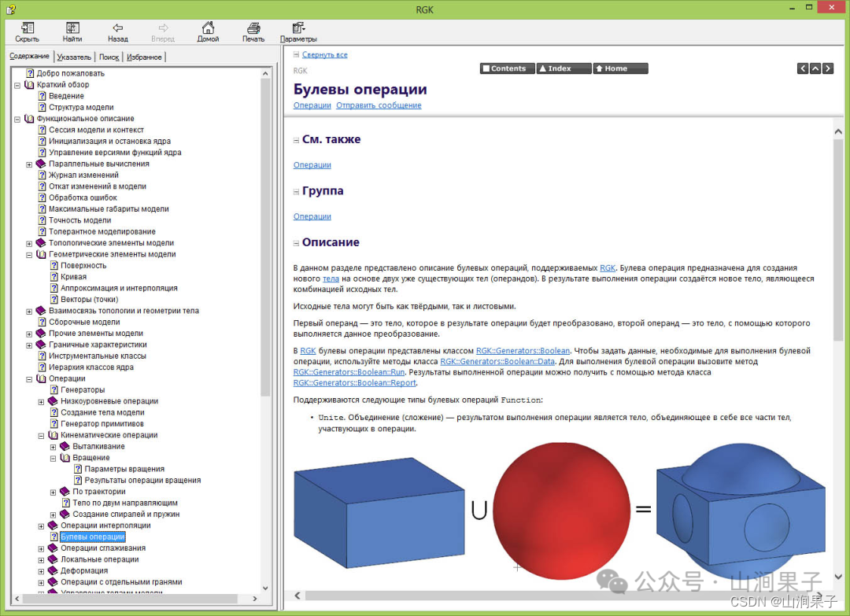
Task: Click the page icon beside Генераторы
Action: tap(54, 389)
